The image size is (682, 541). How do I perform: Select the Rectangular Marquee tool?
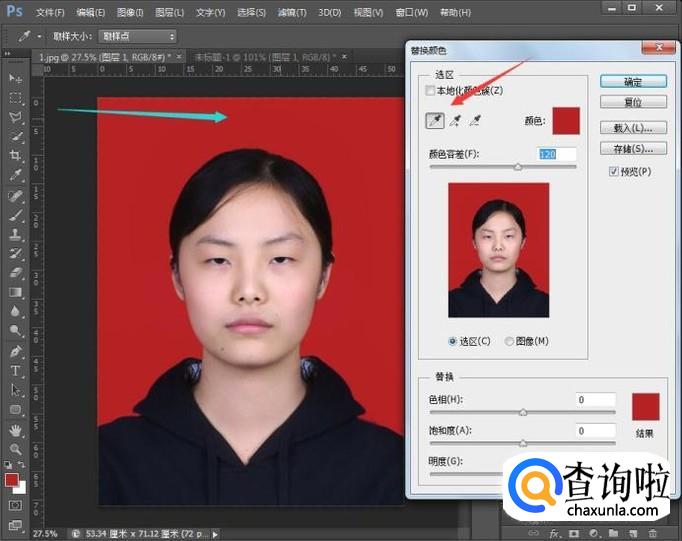coord(16,98)
